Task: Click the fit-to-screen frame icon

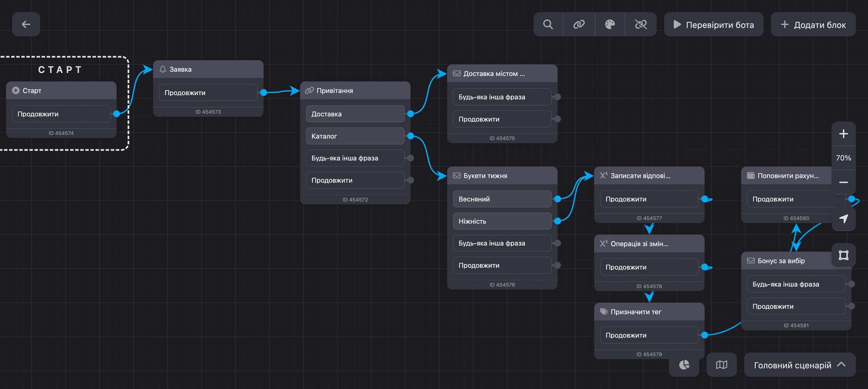Action: pos(843,255)
